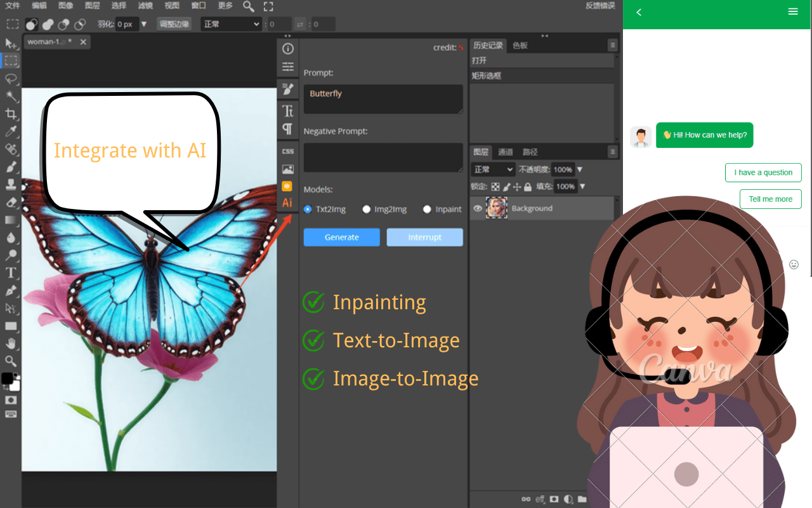This screenshot has width=812, height=508.
Task: Toggle lock transparent pixels checker icon
Action: coord(496,187)
